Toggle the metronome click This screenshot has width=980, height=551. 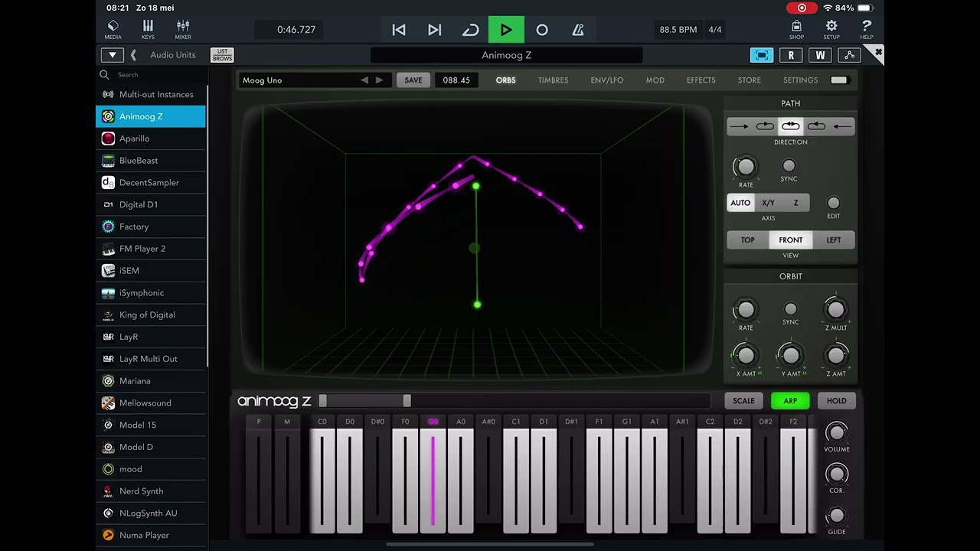point(578,30)
